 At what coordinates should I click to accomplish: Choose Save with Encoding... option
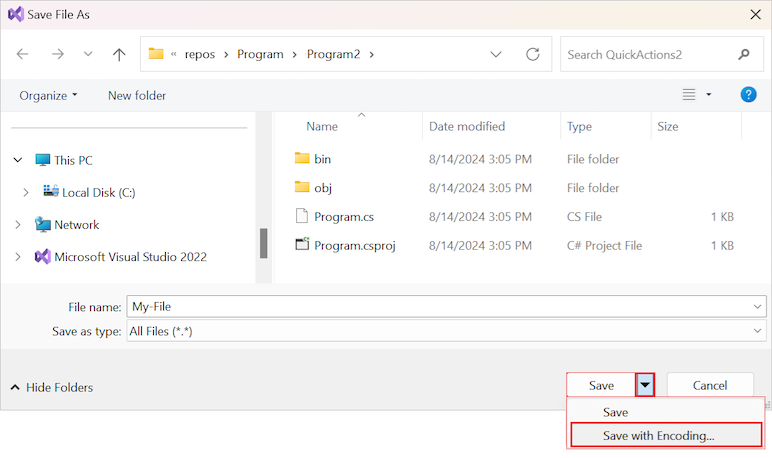click(658, 436)
